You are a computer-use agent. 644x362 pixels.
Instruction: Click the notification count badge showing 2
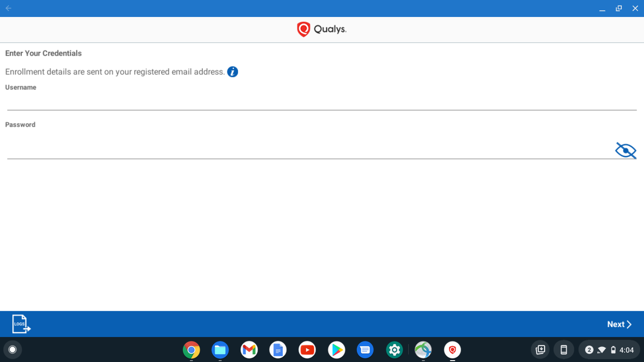coord(589,350)
